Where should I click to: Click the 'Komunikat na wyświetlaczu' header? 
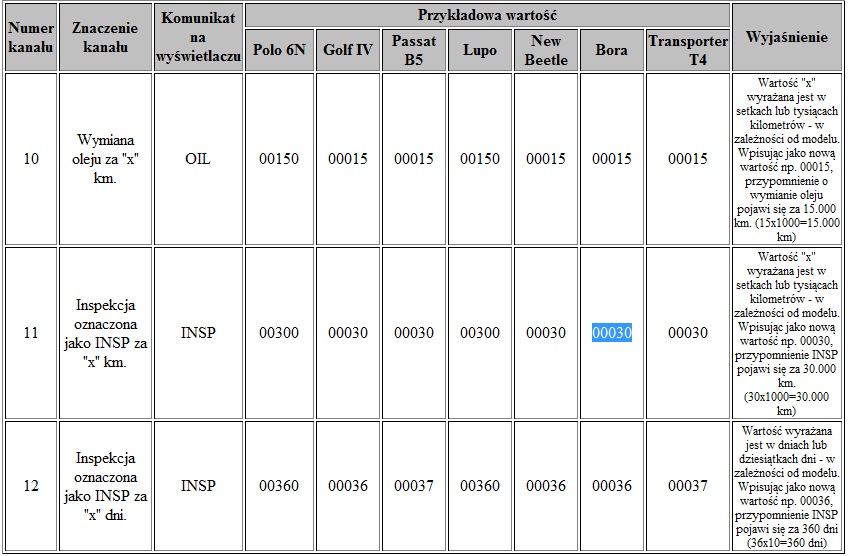coord(199,37)
